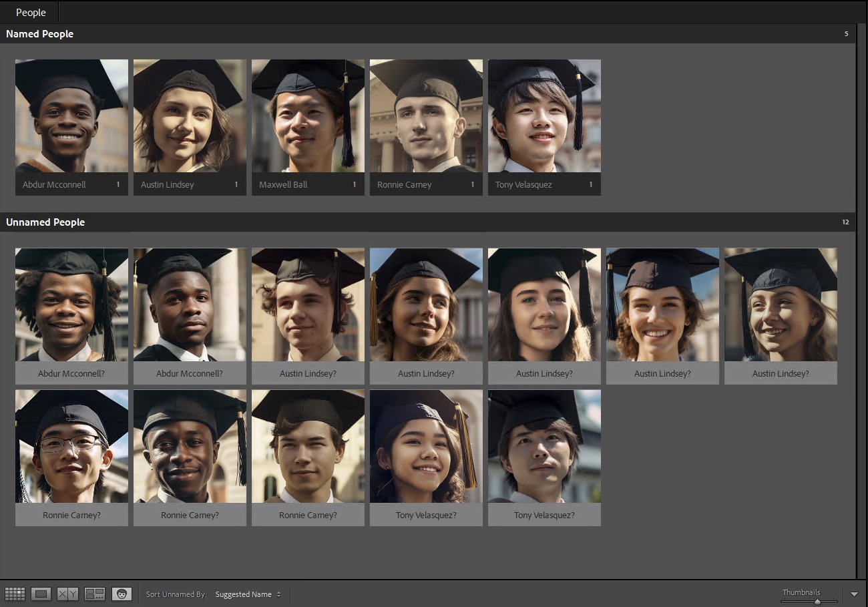Select the Compare view XY icon

pos(67,593)
